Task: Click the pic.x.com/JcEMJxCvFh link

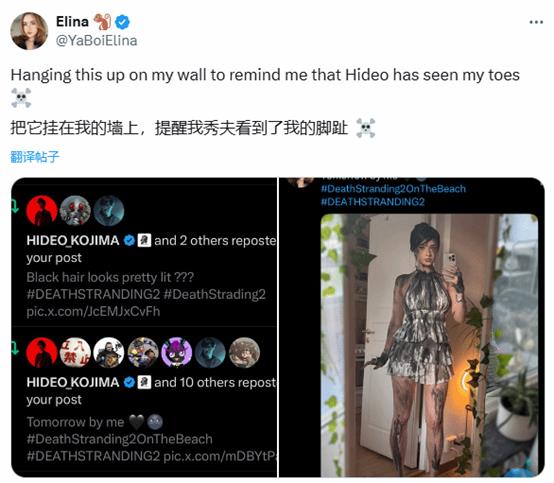Action: 93,311
